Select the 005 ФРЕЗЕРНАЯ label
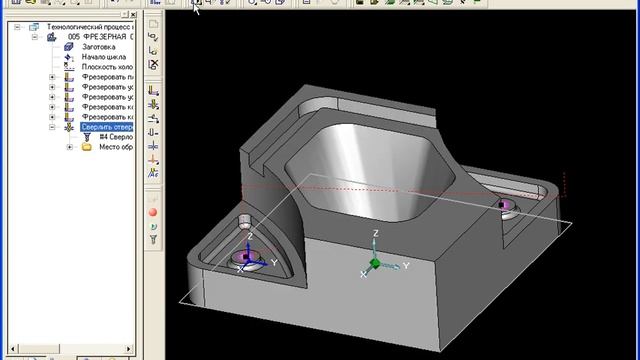640x360 pixels. (x=100, y=37)
